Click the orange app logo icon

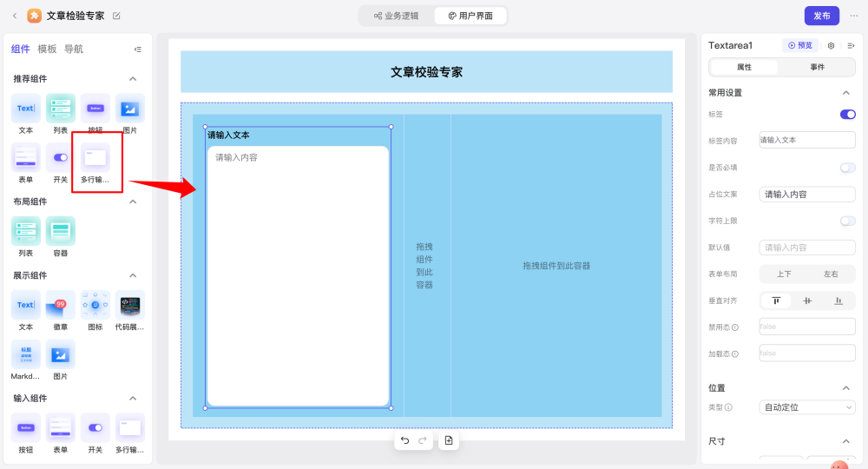pyautogui.click(x=35, y=16)
